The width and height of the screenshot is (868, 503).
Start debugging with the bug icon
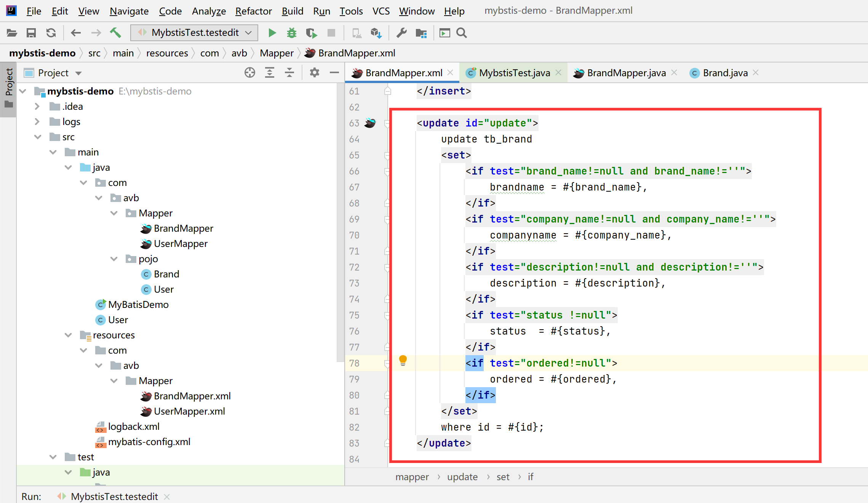click(x=292, y=33)
